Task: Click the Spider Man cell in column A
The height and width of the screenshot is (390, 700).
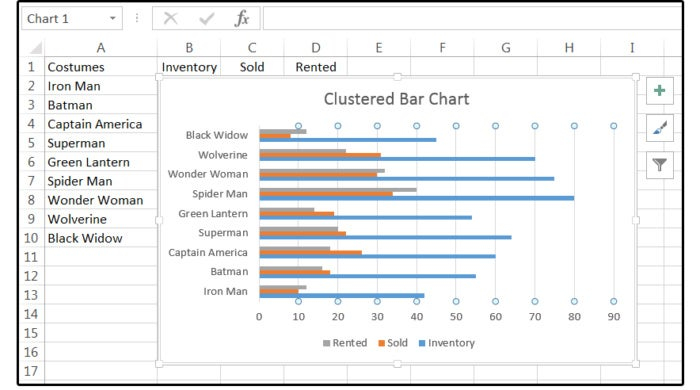Action: tap(101, 181)
